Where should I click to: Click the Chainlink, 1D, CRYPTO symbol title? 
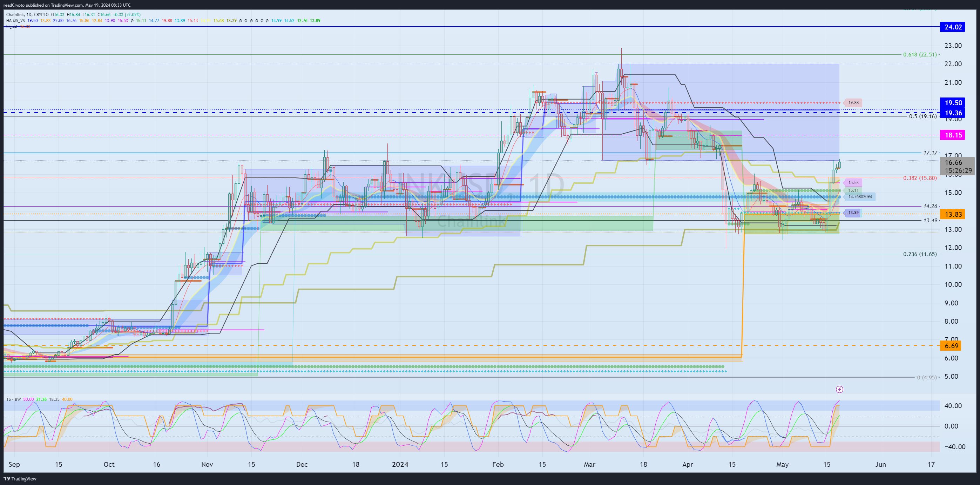click(x=27, y=15)
